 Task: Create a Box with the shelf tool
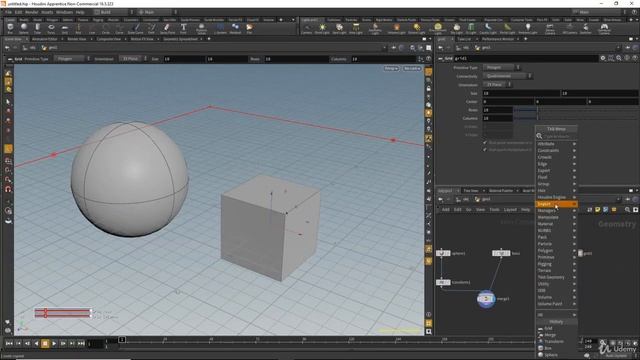click(10, 29)
